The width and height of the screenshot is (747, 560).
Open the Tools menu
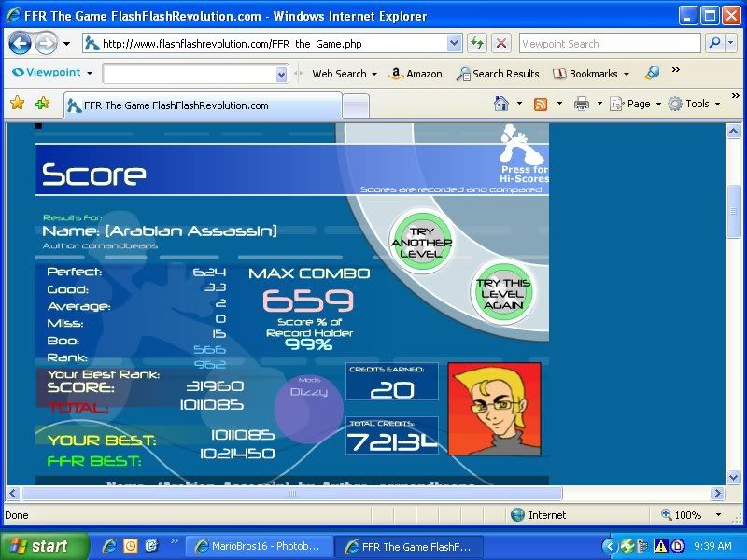pyautogui.click(x=695, y=104)
